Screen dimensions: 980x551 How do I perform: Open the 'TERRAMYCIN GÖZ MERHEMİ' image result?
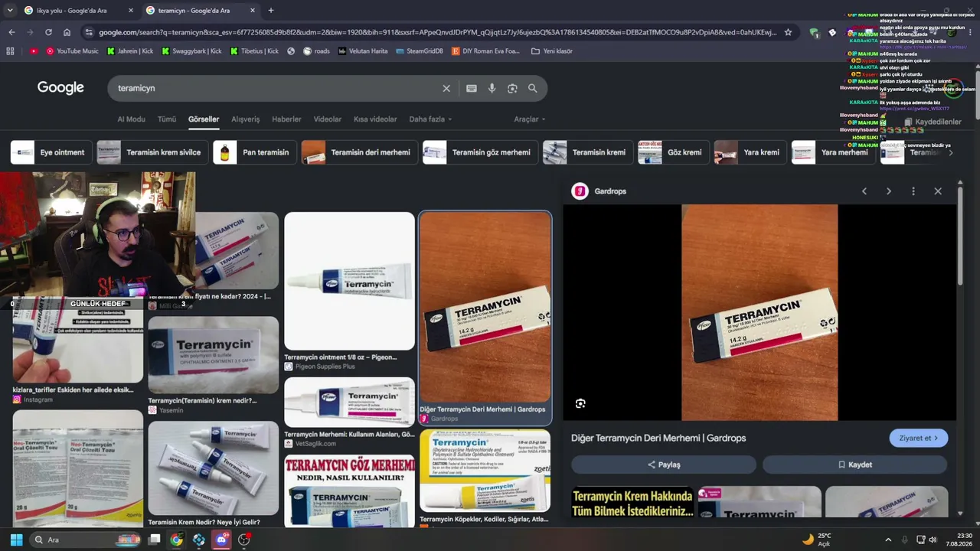coord(349,491)
